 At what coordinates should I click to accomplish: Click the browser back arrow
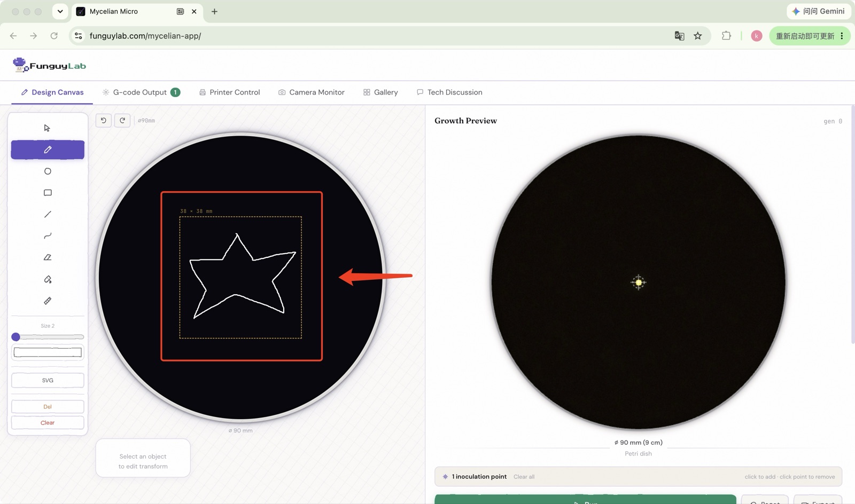[13, 36]
